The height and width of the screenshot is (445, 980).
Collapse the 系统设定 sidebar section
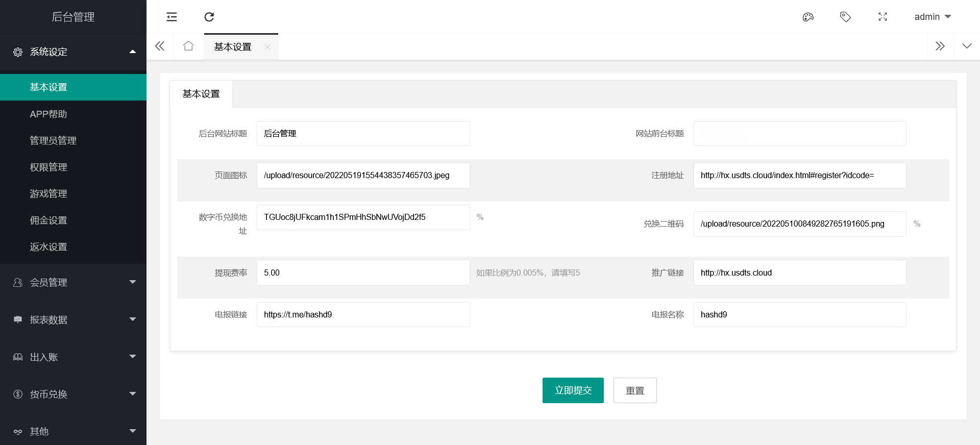73,52
